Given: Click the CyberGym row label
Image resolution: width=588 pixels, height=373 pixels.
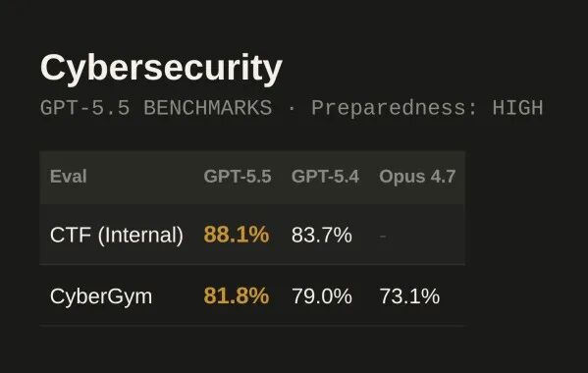Looking at the screenshot, I should pyautogui.click(x=101, y=296).
